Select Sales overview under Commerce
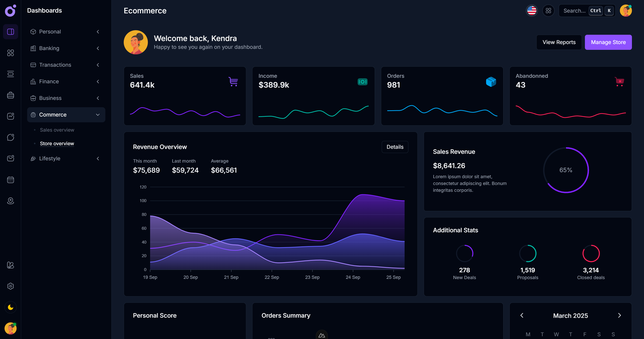The image size is (644, 339). 57,130
